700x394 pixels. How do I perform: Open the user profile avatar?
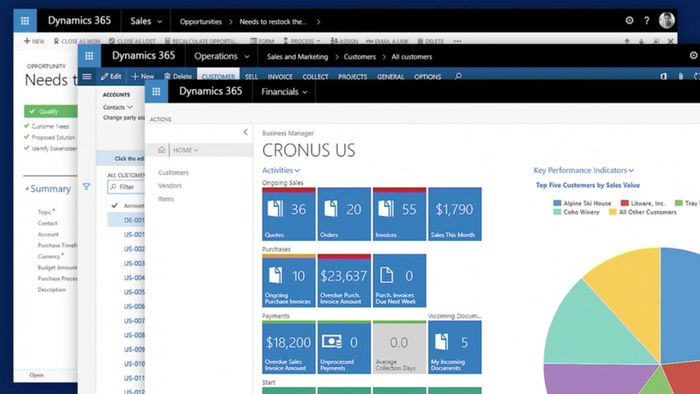coord(667,20)
